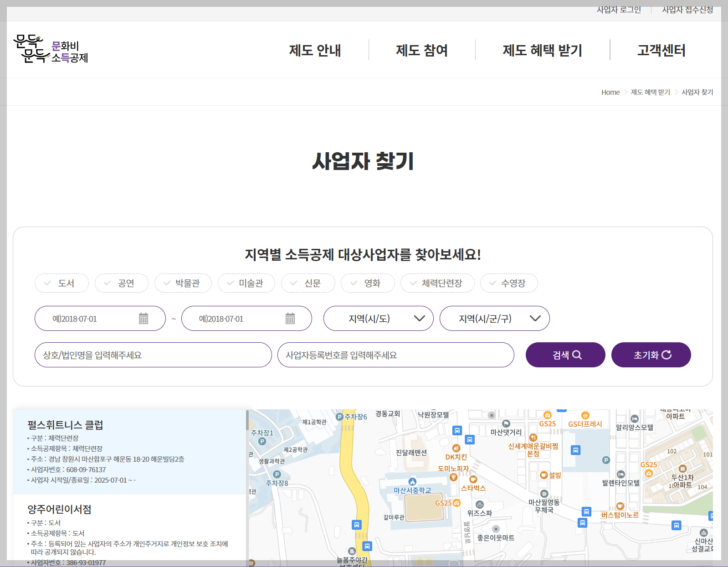Toggle the 도서 category filter
728x567 pixels.
point(62,283)
